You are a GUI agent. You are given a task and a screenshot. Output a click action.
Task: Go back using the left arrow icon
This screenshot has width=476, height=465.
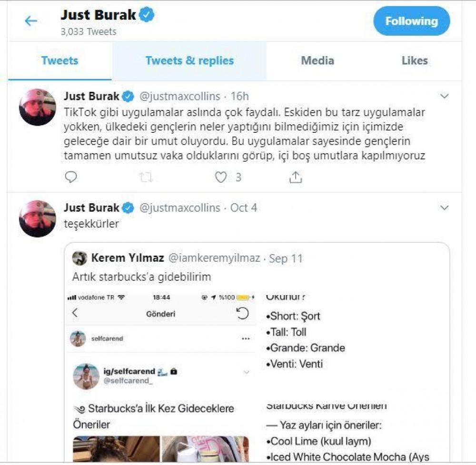[31, 21]
